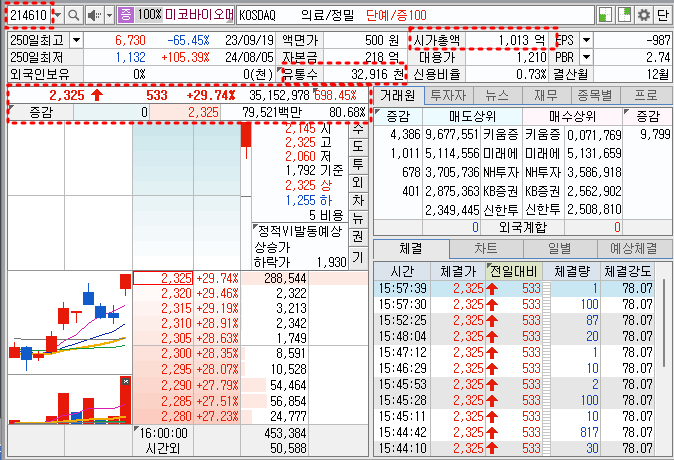
Task: Click the 매수상위 column header
Action: point(572,117)
